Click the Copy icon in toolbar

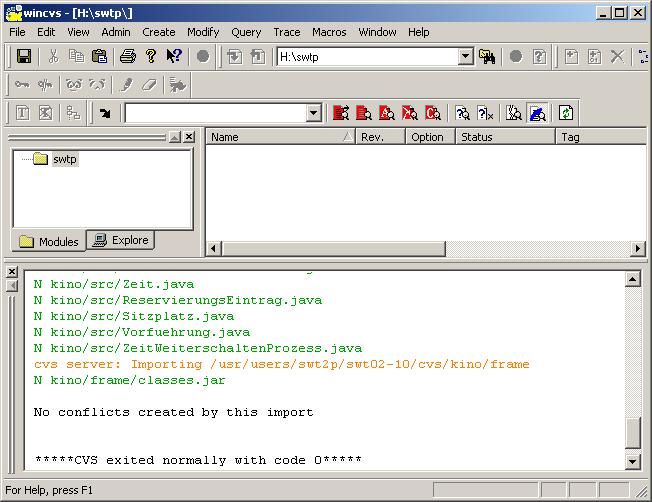(x=76, y=56)
